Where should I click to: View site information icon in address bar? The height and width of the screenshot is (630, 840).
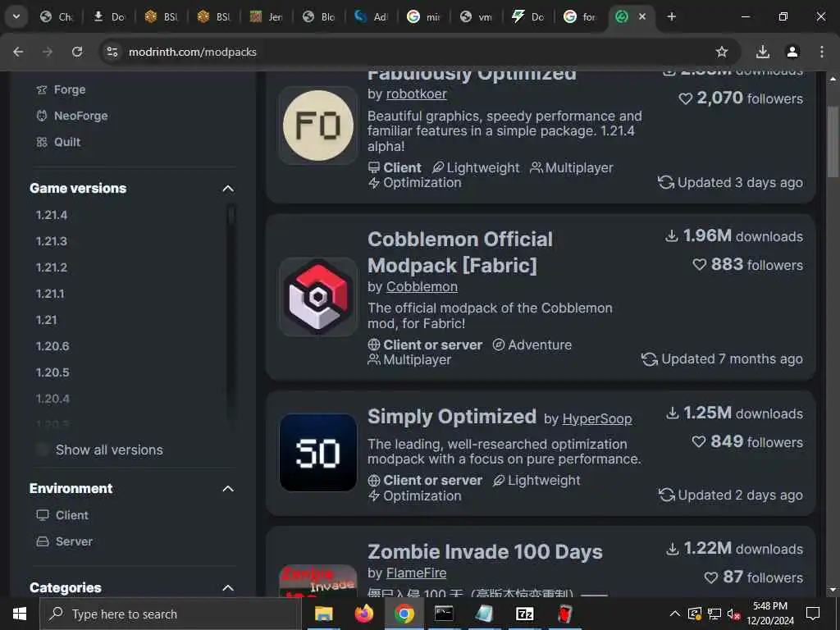click(x=112, y=52)
